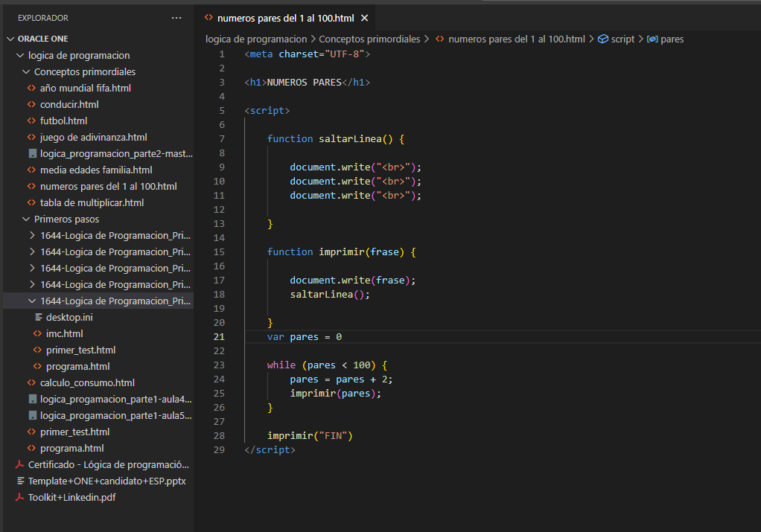The height and width of the screenshot is (532, 761).
Task: Switch to the numeros pares del 1 al 100.html tab
Action: coord(285,18)
